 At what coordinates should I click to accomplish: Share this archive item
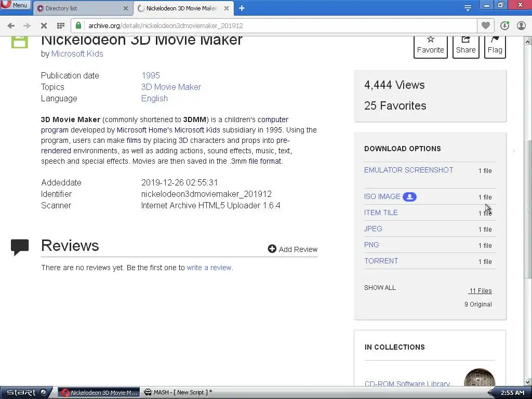point(466,47)
